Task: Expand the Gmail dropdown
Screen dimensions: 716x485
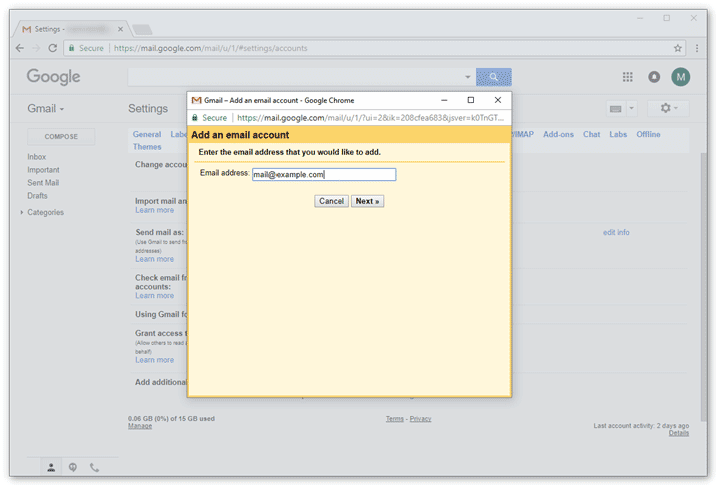Action: coord(46,108)
